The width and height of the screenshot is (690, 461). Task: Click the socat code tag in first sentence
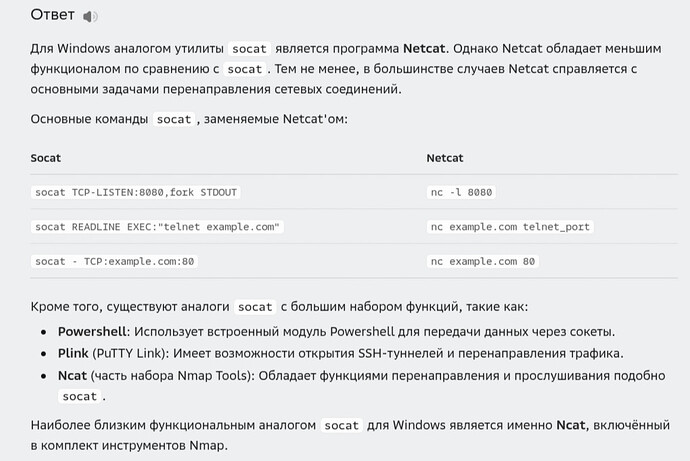(255, 48)
